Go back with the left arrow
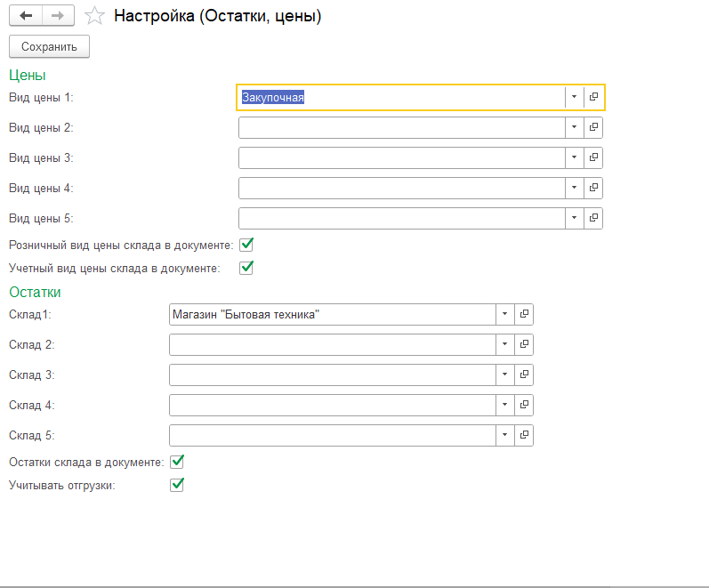709x588 pixels. pos(26,16)
